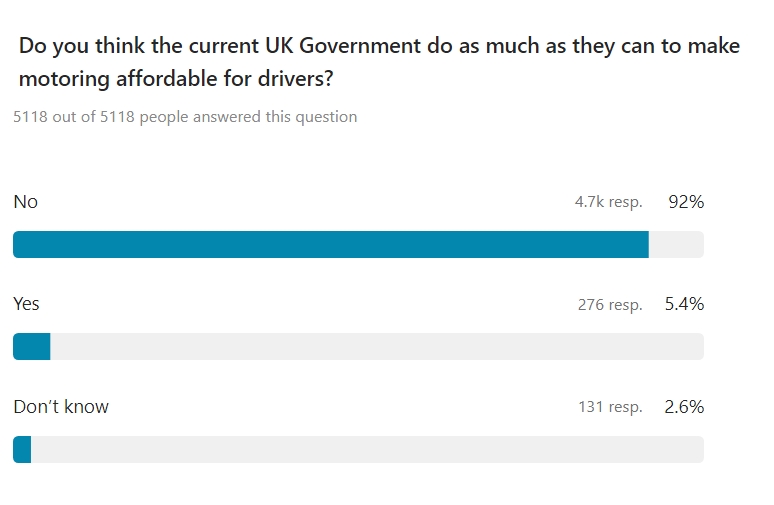Click the 'people answered this question' text

(x=248, y=117)
